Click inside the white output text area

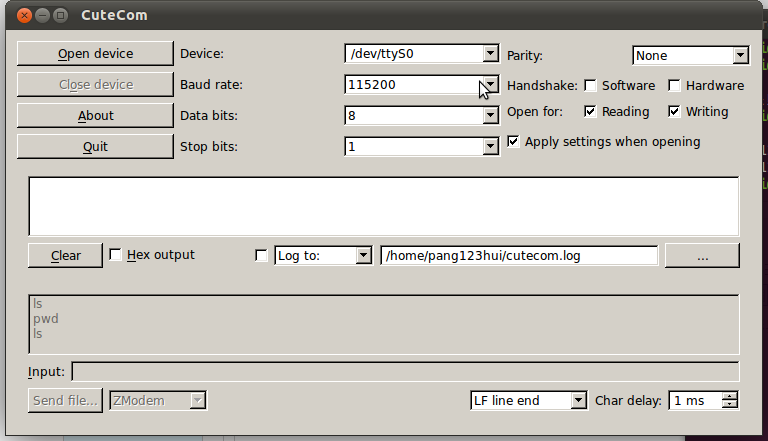[384, 206]
